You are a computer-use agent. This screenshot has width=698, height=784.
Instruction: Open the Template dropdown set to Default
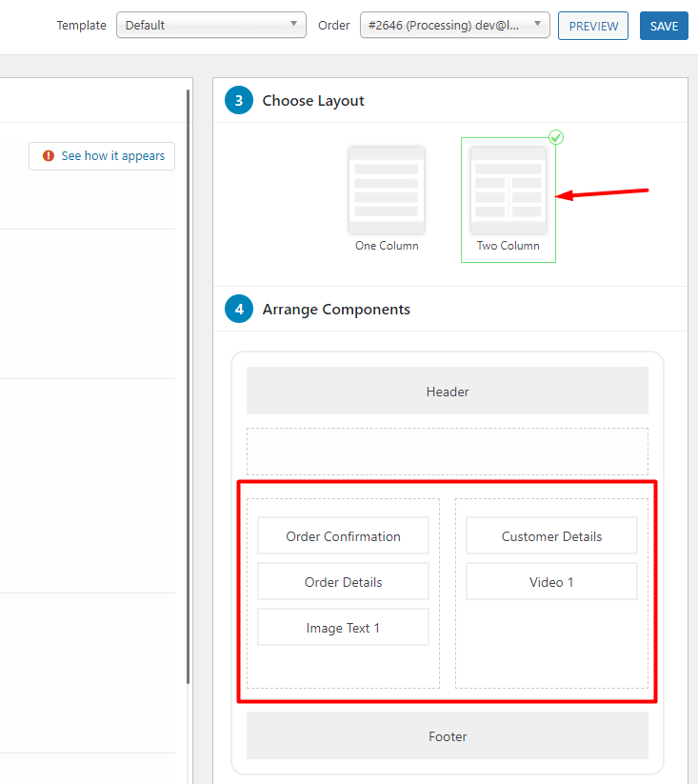click(210, 25)
